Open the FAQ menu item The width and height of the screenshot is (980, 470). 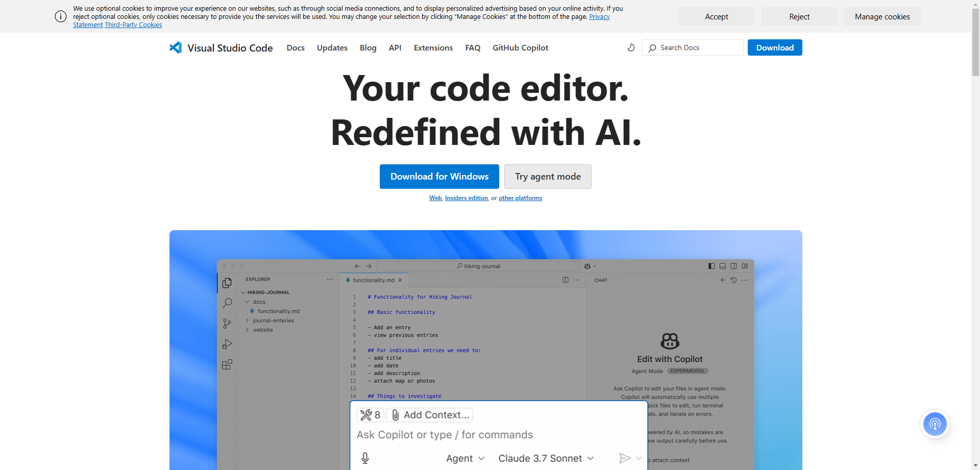(473, 47)
